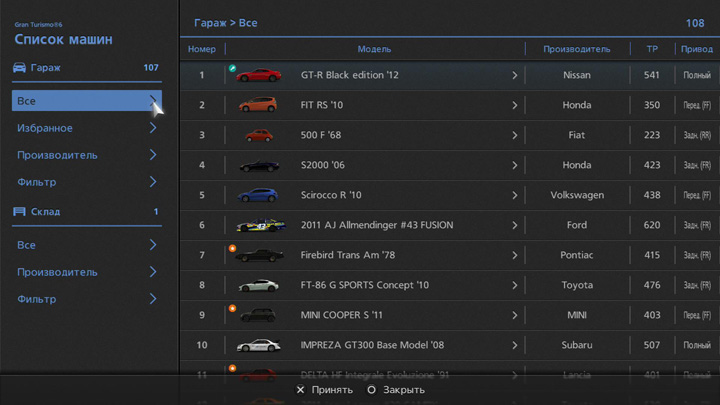Click the red GT-R Black edition car thumbnail
Image resolution: width=720 pixels, height=405 pixels.
259,75
